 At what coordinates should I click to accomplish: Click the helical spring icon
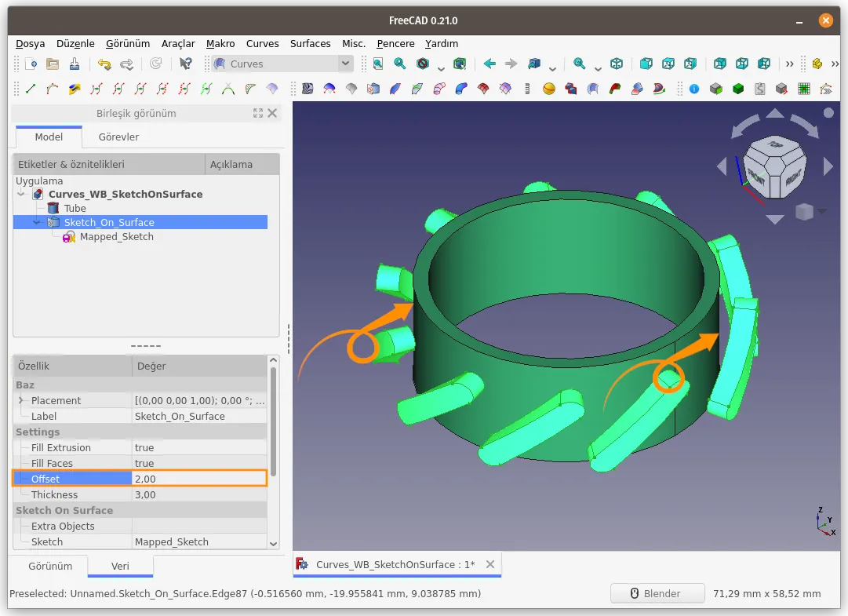tap(527, 89)
